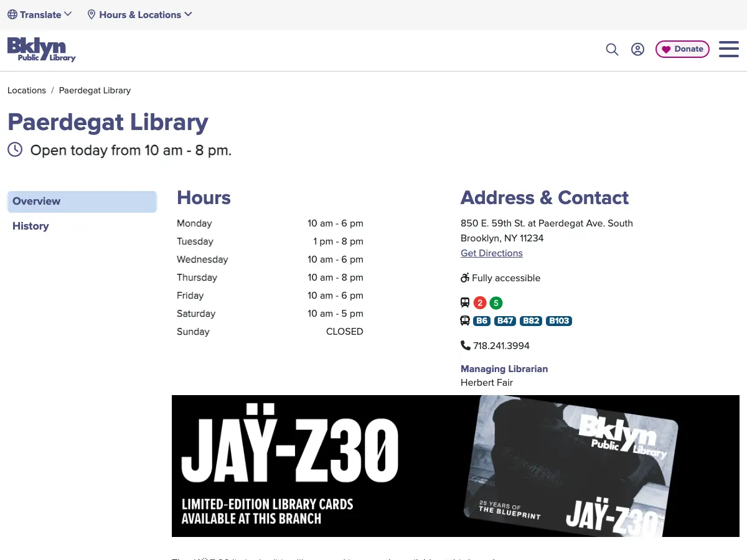The image size is (747, 560).
Task: Click the Open today from 10 am - 8 pm text
Action: tap(131, 151)
